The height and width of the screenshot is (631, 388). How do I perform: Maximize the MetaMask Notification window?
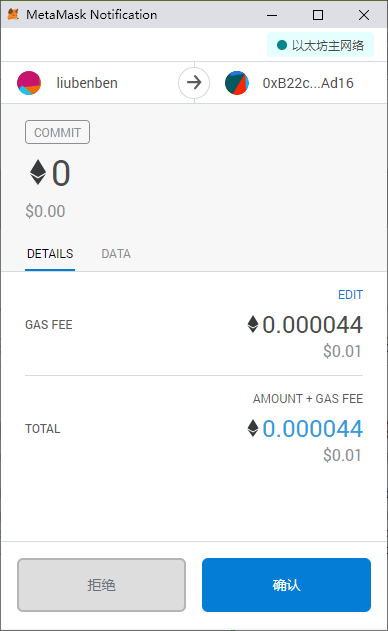(x=318, y=15)
